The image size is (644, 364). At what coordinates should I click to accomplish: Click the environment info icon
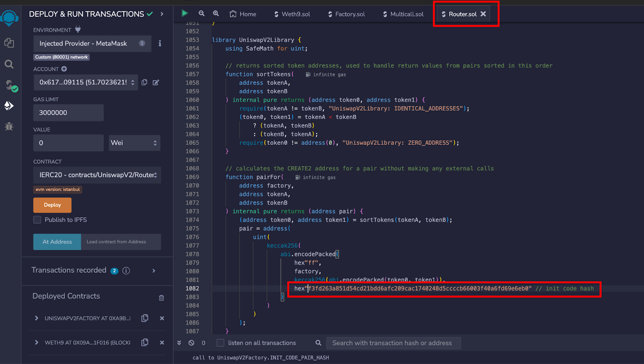160,43
